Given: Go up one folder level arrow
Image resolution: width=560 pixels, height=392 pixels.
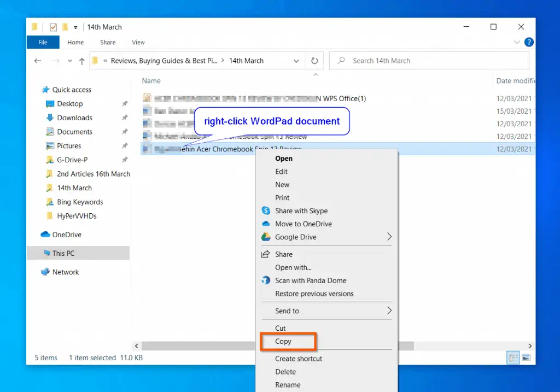Looking at the screenshot, I should 81,61.
